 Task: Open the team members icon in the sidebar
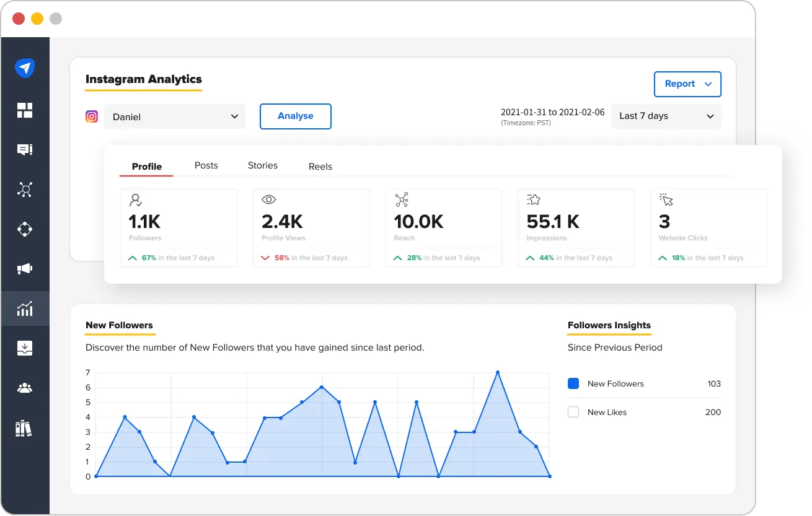pyautogui.click(x=25, y=387)
